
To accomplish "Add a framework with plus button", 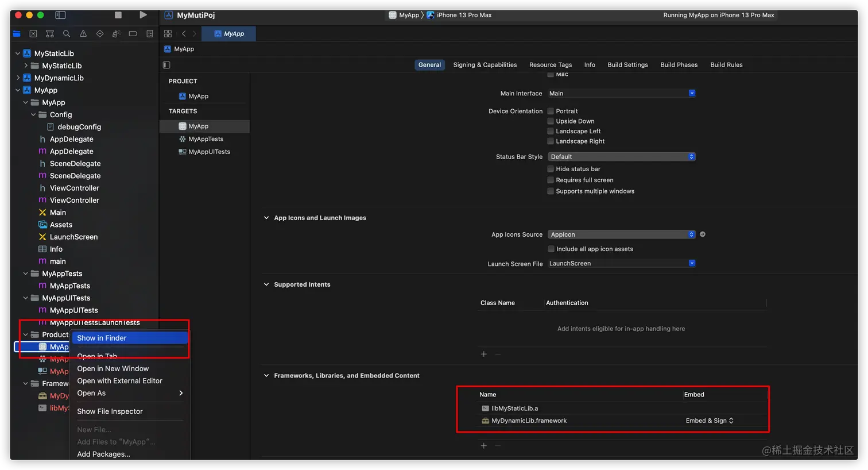I will point(483,445).
